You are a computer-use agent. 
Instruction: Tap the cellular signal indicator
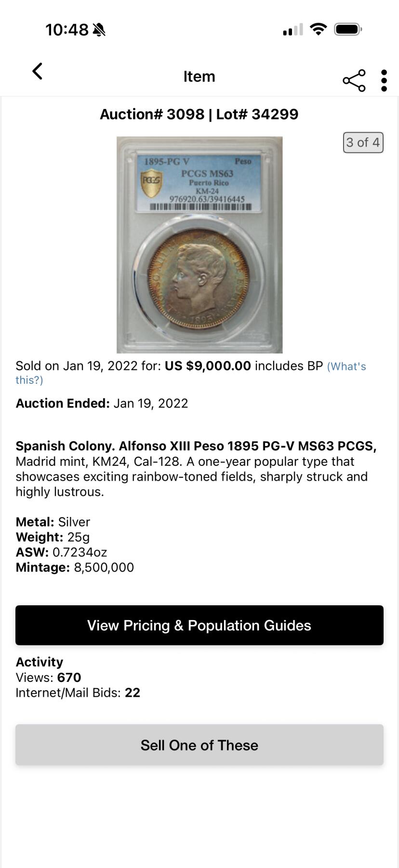click(291, 30)
